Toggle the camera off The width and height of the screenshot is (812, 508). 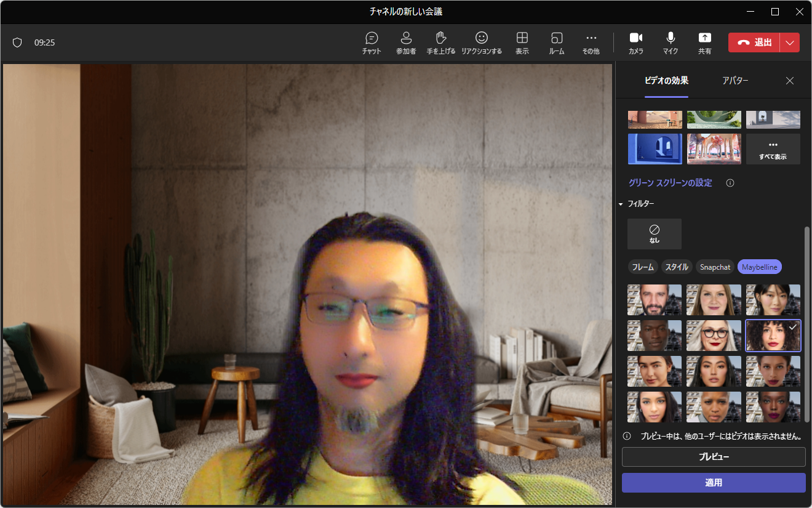[x=635, y=42]
